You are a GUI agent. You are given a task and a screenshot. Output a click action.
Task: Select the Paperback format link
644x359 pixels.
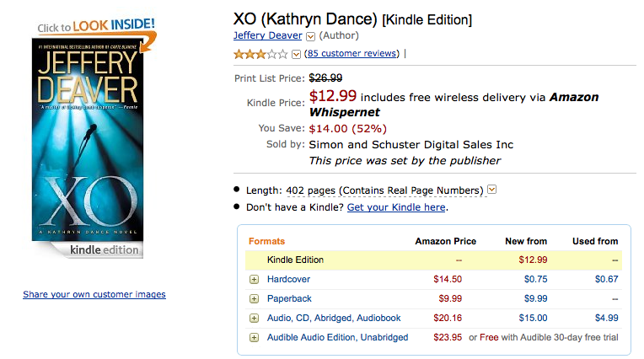(x=290, y=298)
